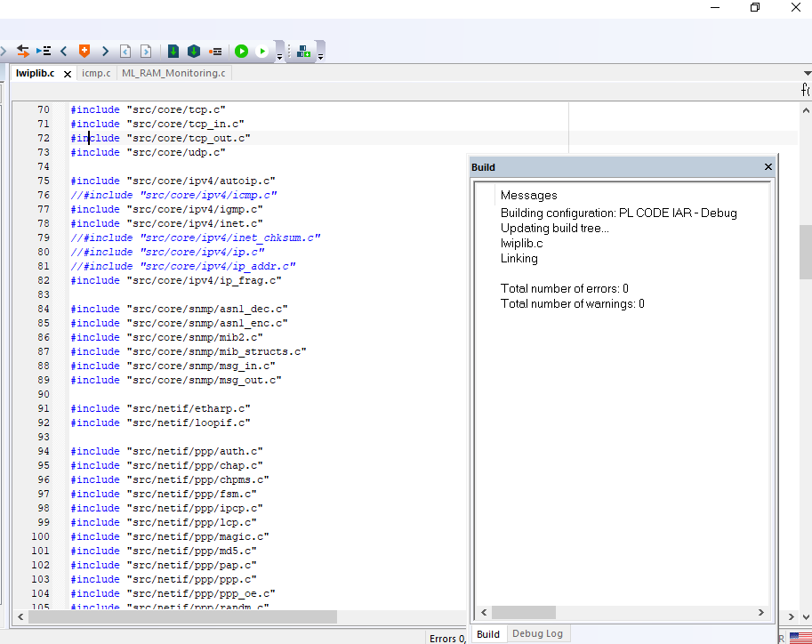Select the Debug Log tab
Screen dimensions: 812x644
[537, 633]
